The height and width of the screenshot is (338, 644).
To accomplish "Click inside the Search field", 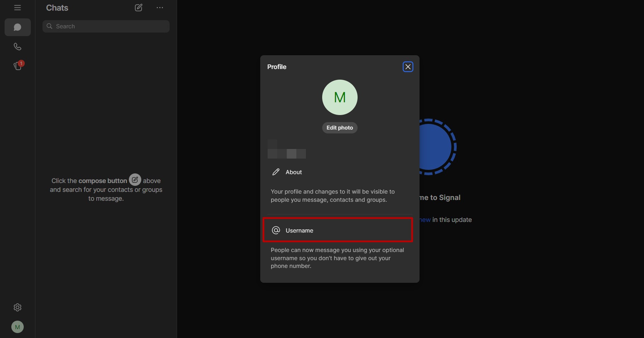I will 106,26.
